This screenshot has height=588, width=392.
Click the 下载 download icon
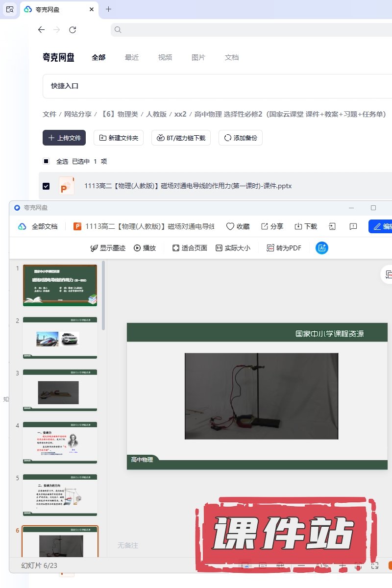pos(306,226)
